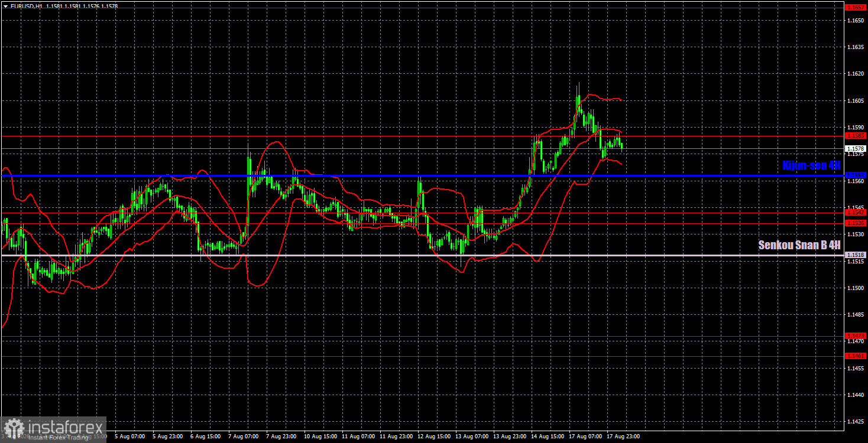Click the 13 Aug 23:00 time label
Image resolution: width=868 pixels, height=443 pixels.
click(510, 437)
